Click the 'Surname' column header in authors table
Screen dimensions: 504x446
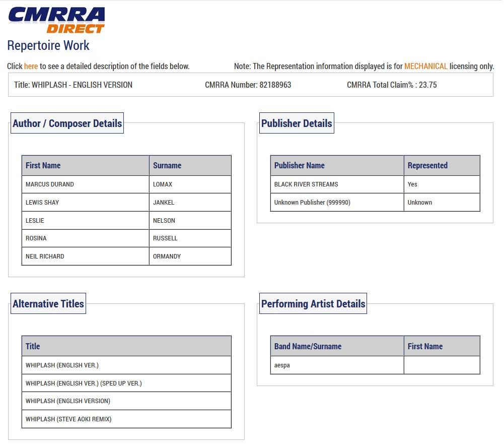click(x=190, y=165)
